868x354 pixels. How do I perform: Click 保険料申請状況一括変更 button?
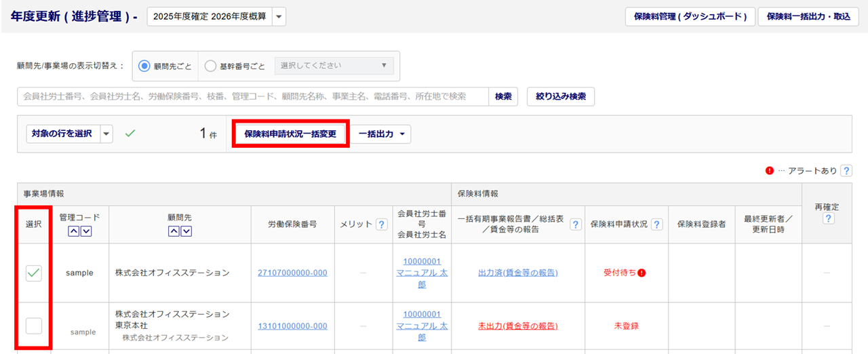tap(290, 134)
